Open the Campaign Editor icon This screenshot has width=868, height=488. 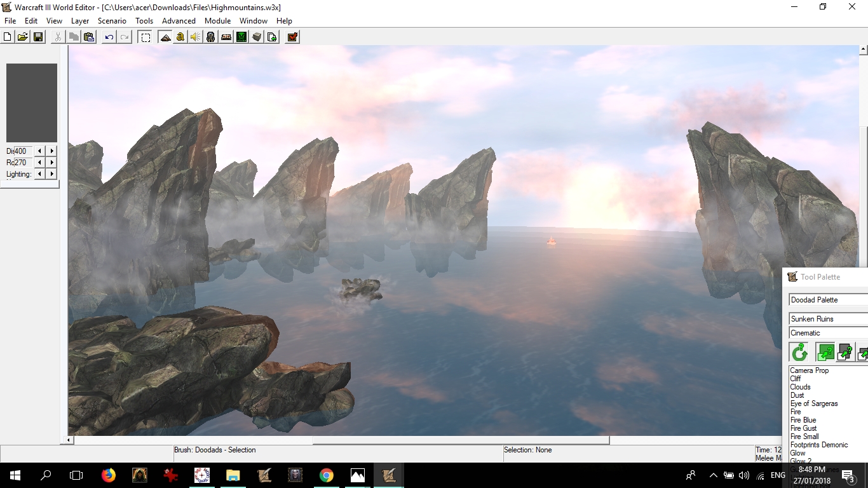226,37
